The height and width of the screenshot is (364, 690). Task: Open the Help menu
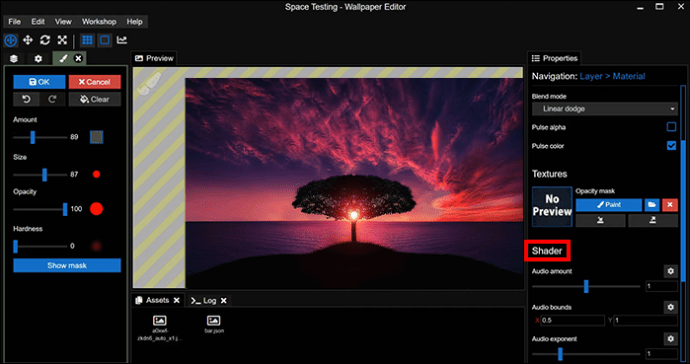point(134,22)
